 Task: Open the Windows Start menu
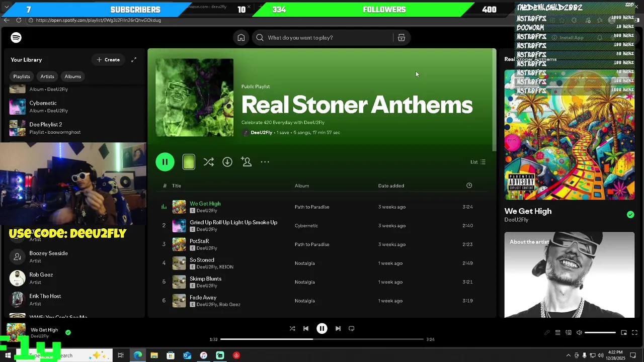point(8,355)
